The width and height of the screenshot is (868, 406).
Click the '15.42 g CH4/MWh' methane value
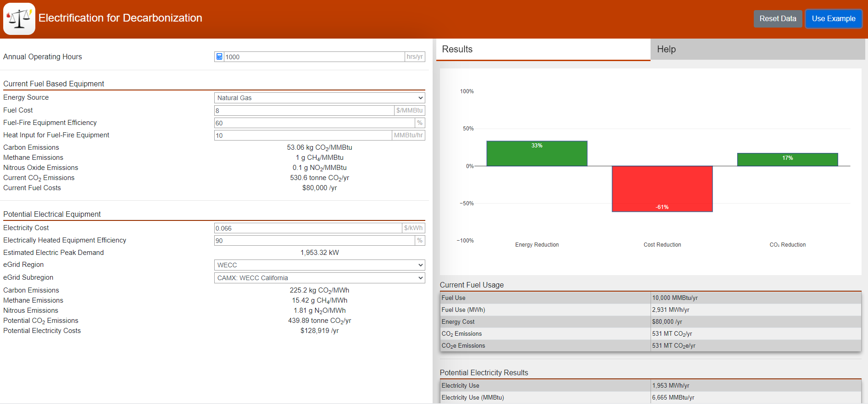[x=320, y=300]
